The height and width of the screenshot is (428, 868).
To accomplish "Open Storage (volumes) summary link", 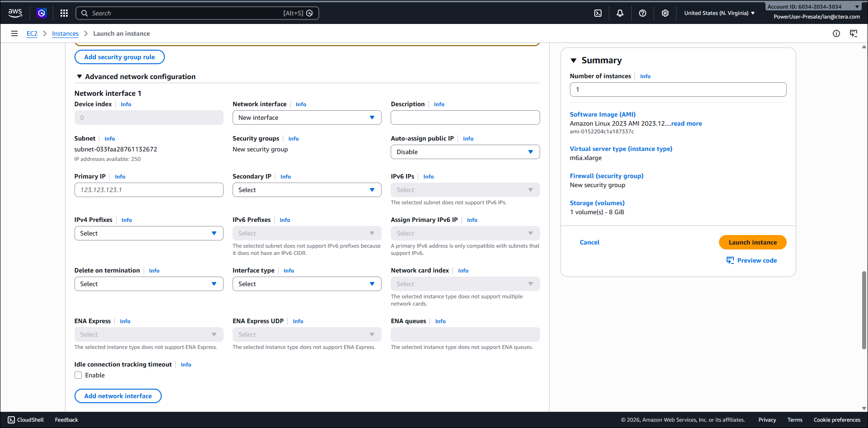I will point(597,203).
